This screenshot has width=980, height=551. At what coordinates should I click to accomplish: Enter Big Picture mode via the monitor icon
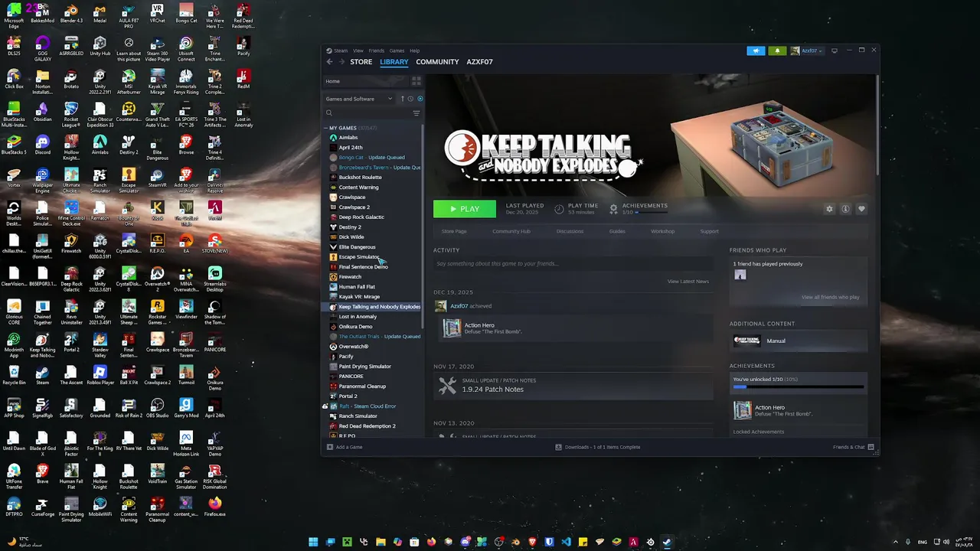pos(835,51)
